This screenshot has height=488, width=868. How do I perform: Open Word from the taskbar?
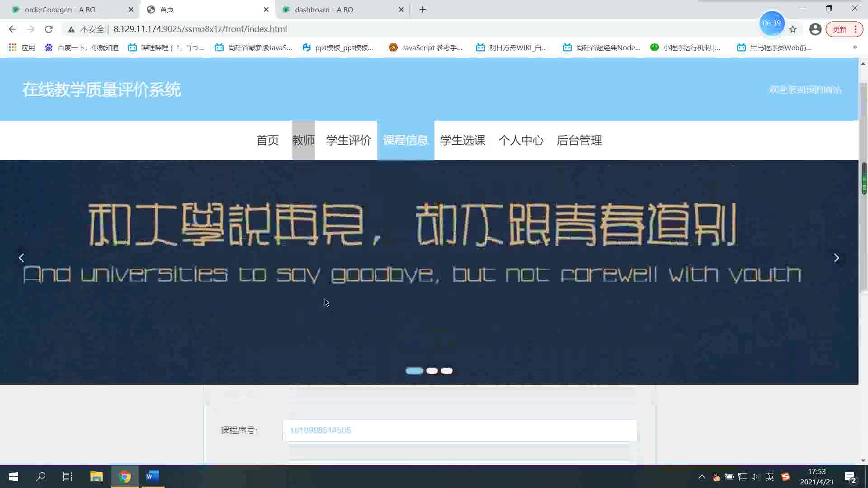tap(152, 476)
